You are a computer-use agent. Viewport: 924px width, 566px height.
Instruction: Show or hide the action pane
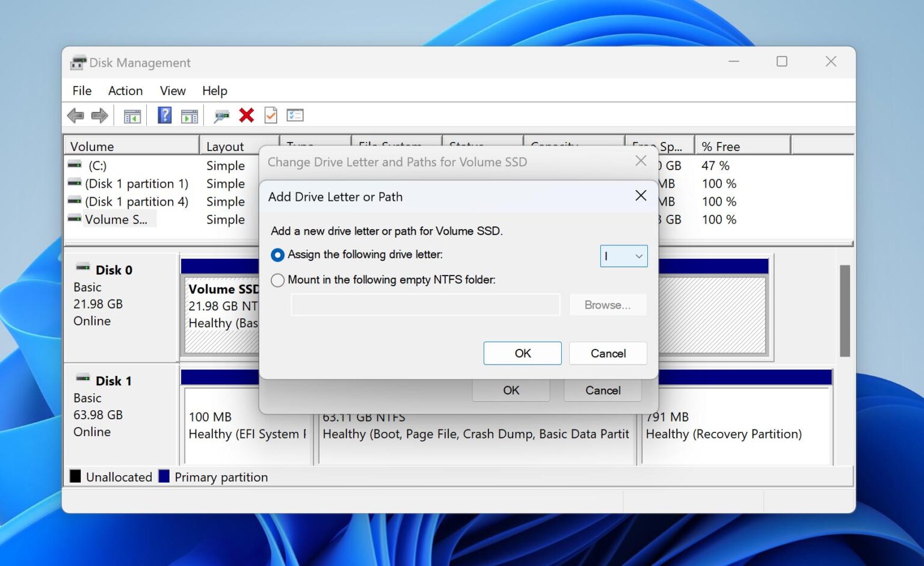pos(190,115)
